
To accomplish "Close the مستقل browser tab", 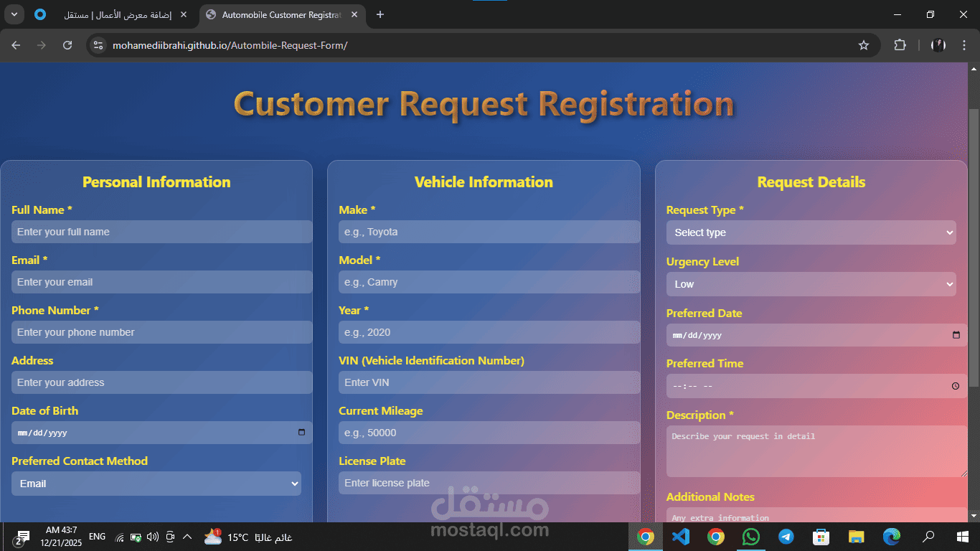I will 183,14.
